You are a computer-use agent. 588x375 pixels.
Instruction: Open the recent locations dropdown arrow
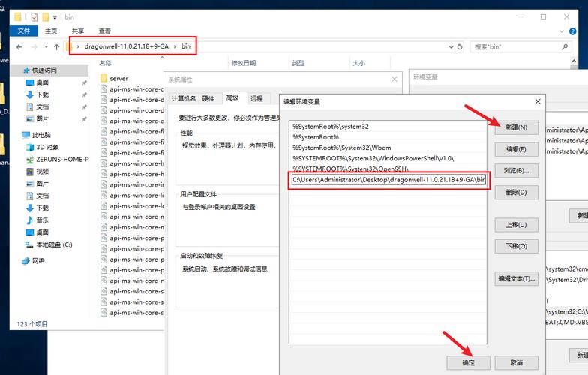tap(46, 46)
